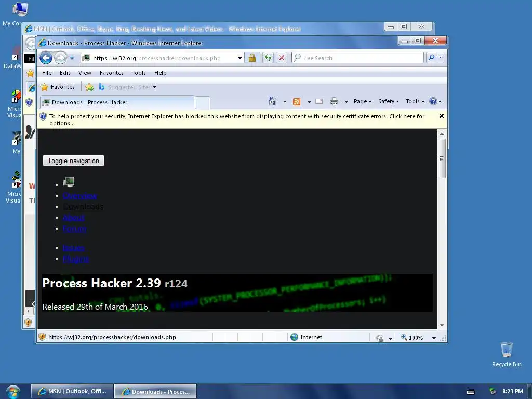The image size is (532, 399).
Task: Click the scroll down arrow of page scrollbar
Action: [442, 325]
